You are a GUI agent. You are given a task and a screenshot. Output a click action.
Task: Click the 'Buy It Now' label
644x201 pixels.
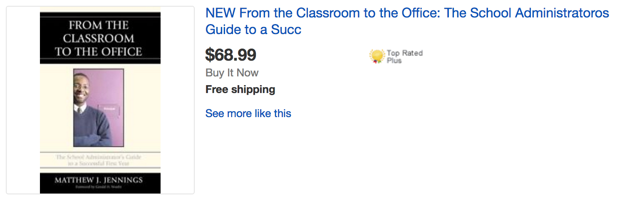point(232,73)
